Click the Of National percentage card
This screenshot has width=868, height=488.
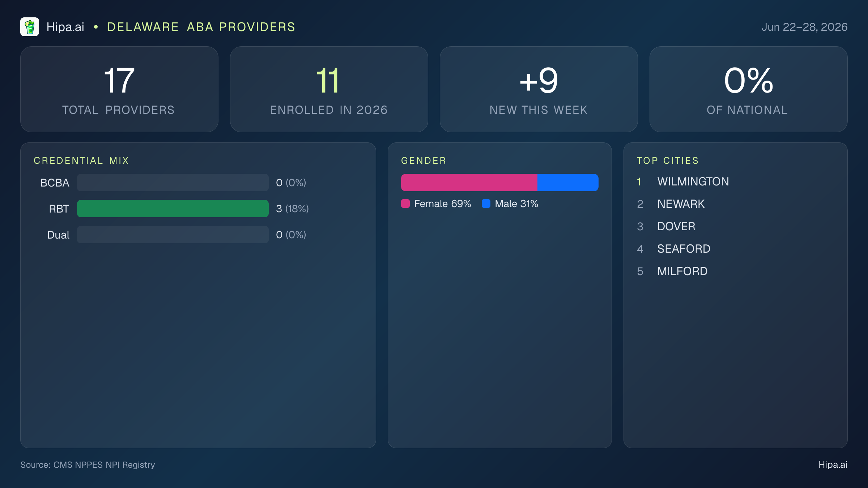click(x=749, y=89)
